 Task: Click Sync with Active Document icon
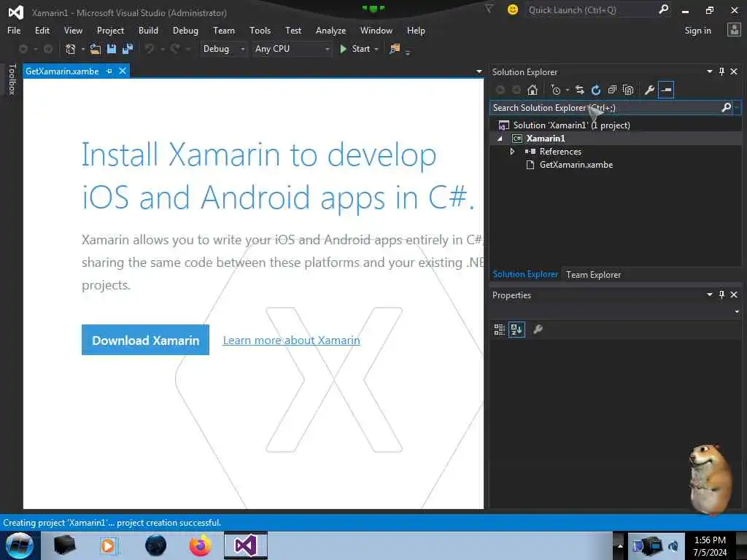tap(580, 90)
